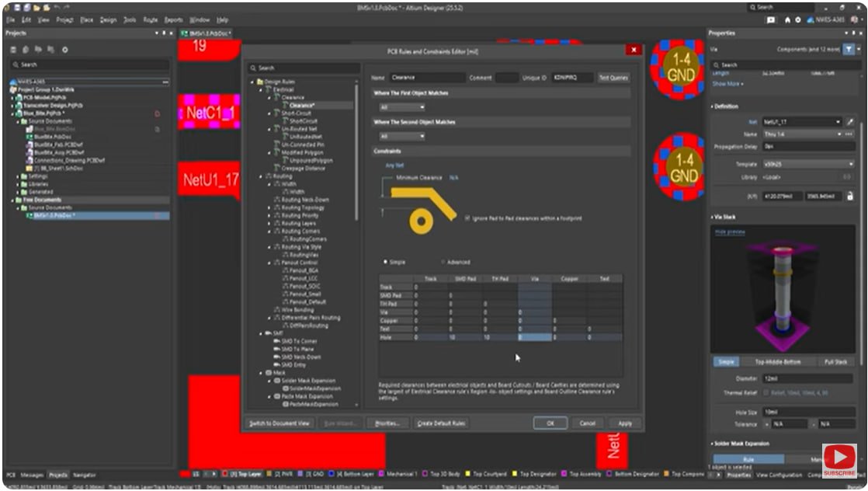Click the Bottom Layer blue color swatch
This screenshot has width=868, height=491.
(x=332, y=475)
